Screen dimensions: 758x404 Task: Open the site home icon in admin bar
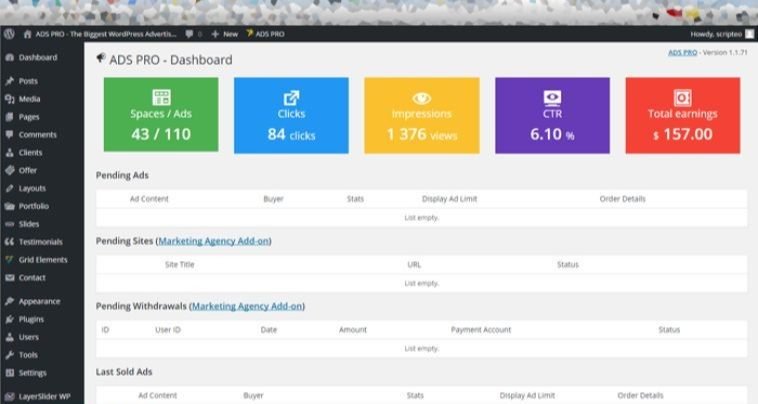[x=28, y=34]
